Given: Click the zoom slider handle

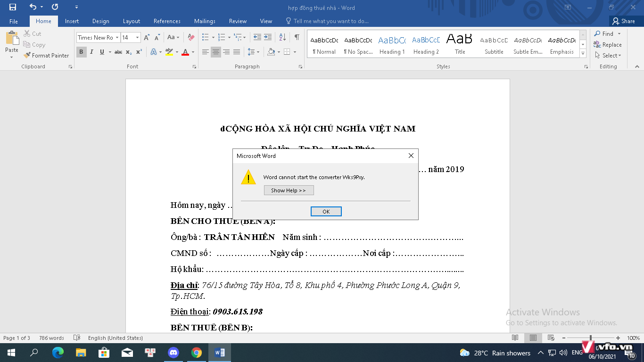Looking at the screenshot, I should coord(591,338).
